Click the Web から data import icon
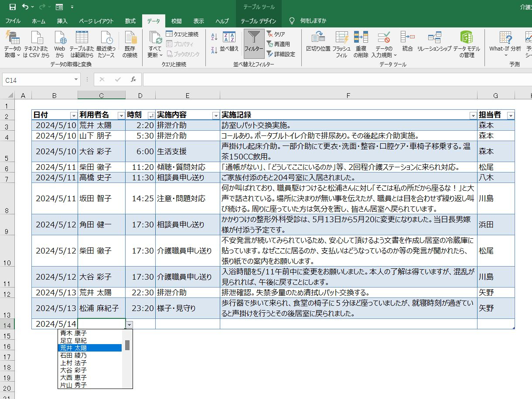Screen dimensions: 532x399 [x=60, y=44]
